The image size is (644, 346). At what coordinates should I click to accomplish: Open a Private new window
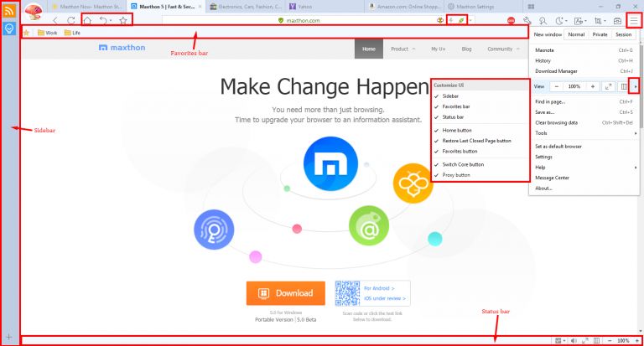pyautogui.click(x=600, y=34)
